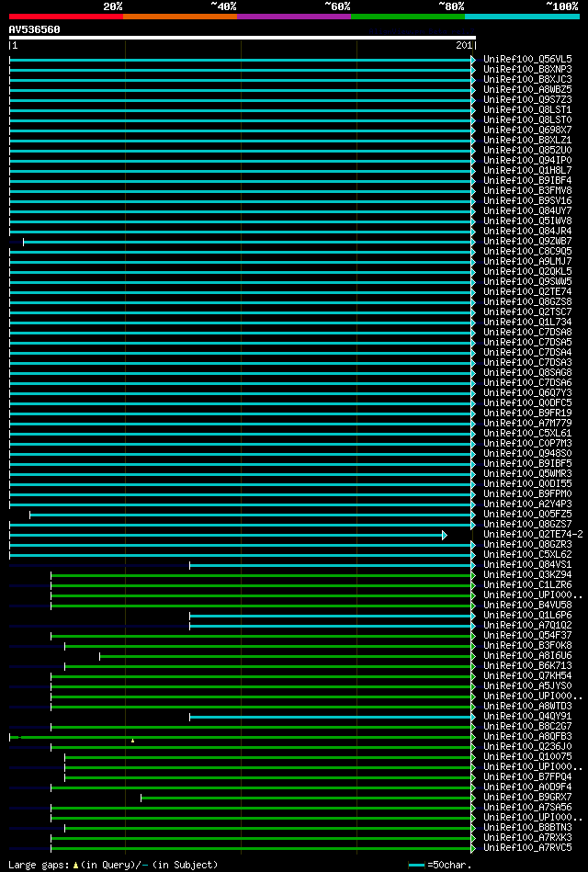Click the end position label 201

[463, 46]
